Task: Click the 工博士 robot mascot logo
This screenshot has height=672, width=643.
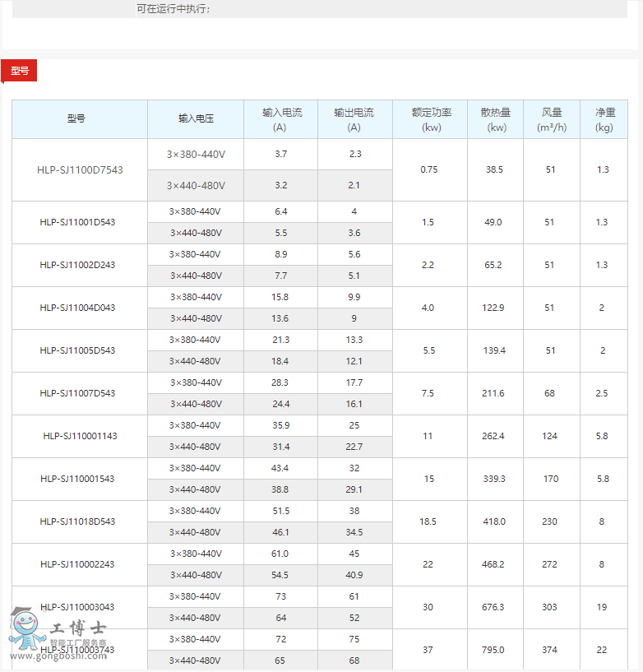Action: coord(25,628)
